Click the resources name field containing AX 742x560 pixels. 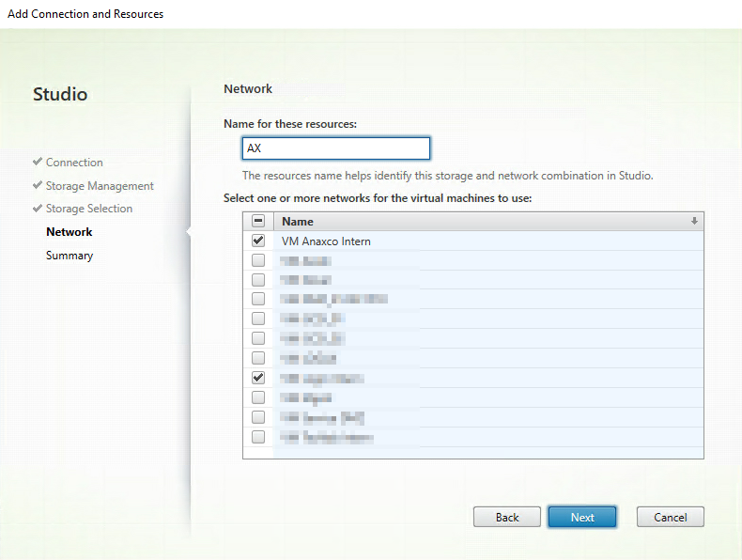click(336, 148)
